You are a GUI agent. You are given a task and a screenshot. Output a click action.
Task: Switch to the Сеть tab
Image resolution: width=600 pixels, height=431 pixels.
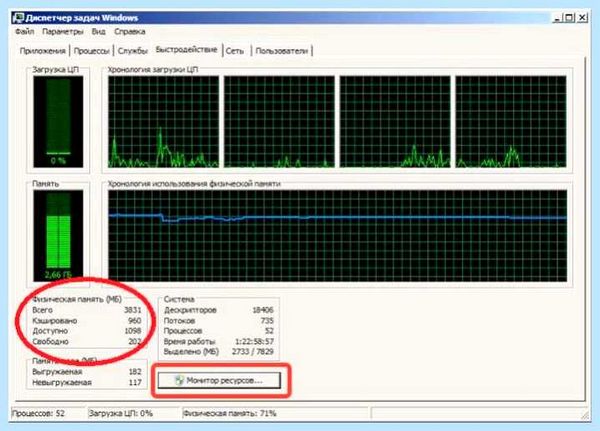tap(235, 51)
